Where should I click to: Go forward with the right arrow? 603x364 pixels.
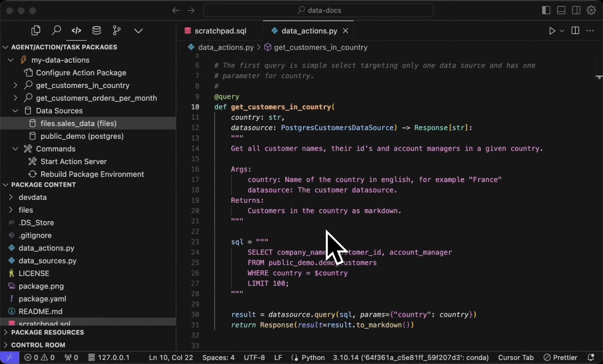pos(191,10)
